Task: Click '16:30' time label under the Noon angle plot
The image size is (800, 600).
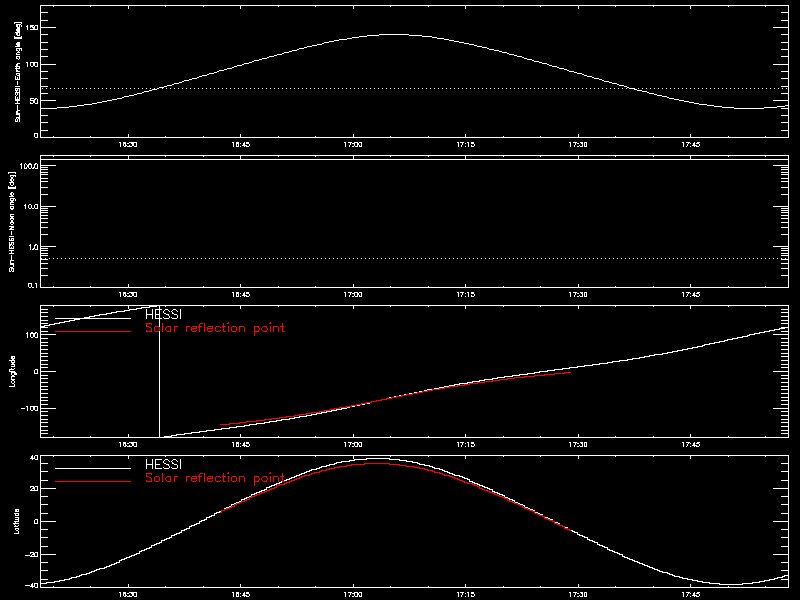Action: coord(128,295)
